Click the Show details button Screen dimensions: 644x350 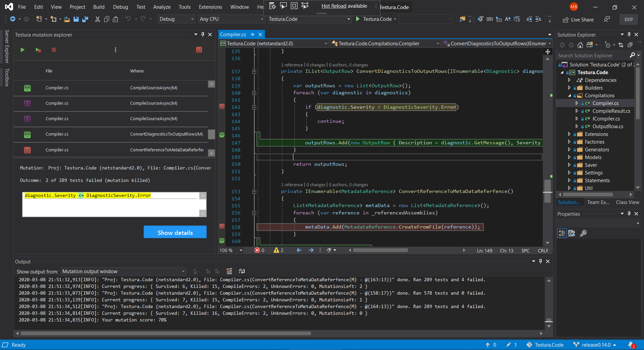(175, 232)
